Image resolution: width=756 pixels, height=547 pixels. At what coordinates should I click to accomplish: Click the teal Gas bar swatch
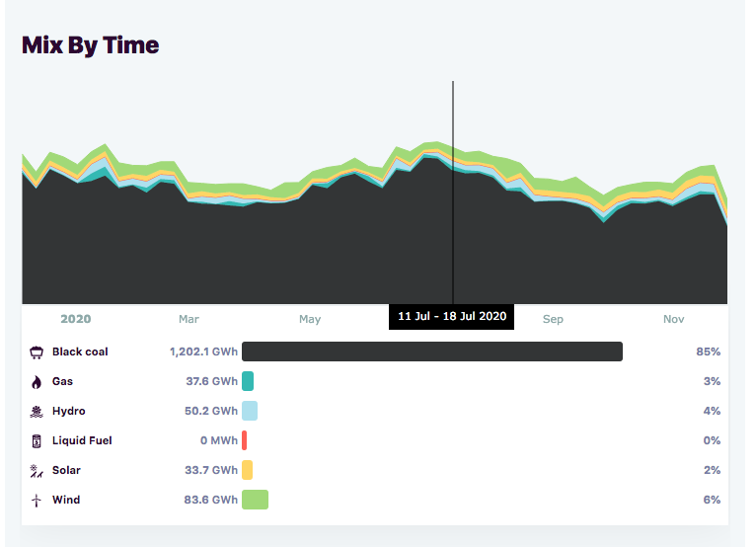(248, 381)
